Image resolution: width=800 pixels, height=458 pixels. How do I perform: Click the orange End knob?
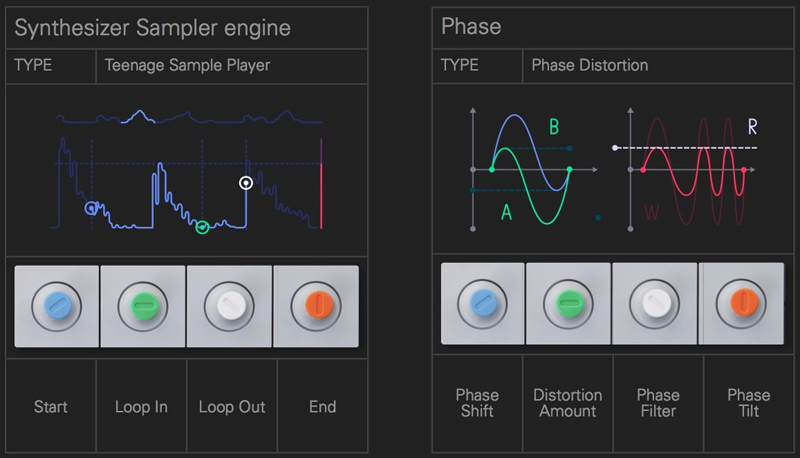tap(315, 306)
